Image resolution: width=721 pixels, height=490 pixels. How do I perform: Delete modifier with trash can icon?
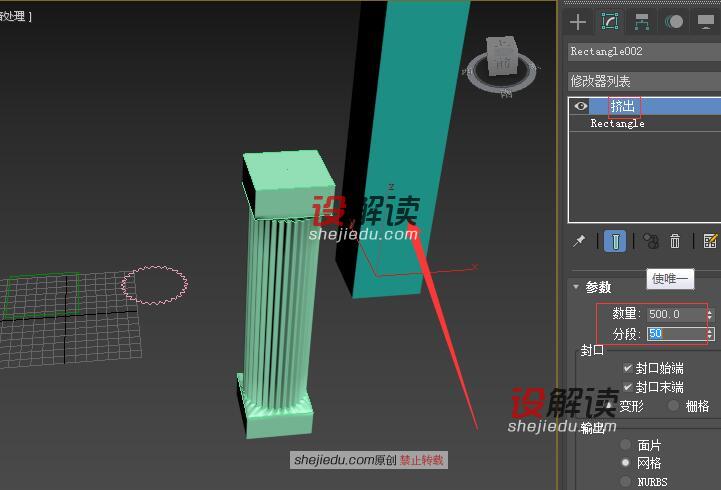676,241
